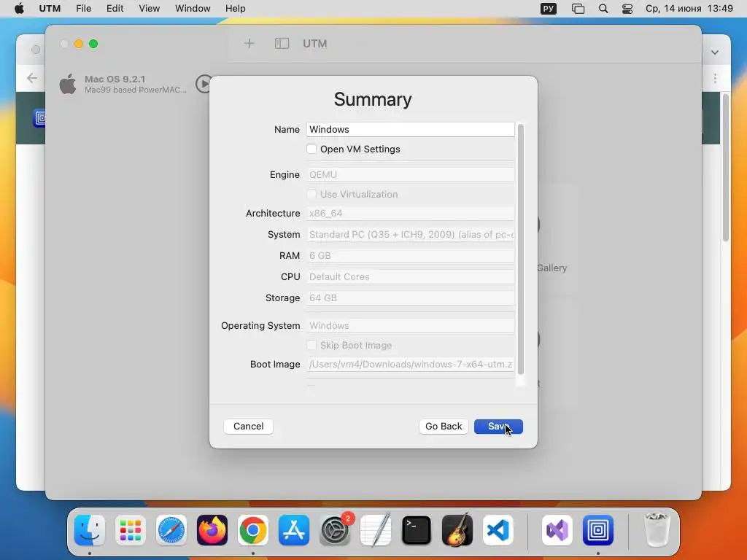Start the Mac OS 9.2.1 VM play button
Image resolution: width=747 pixels, height=560 pixels.
click(204, 84)
